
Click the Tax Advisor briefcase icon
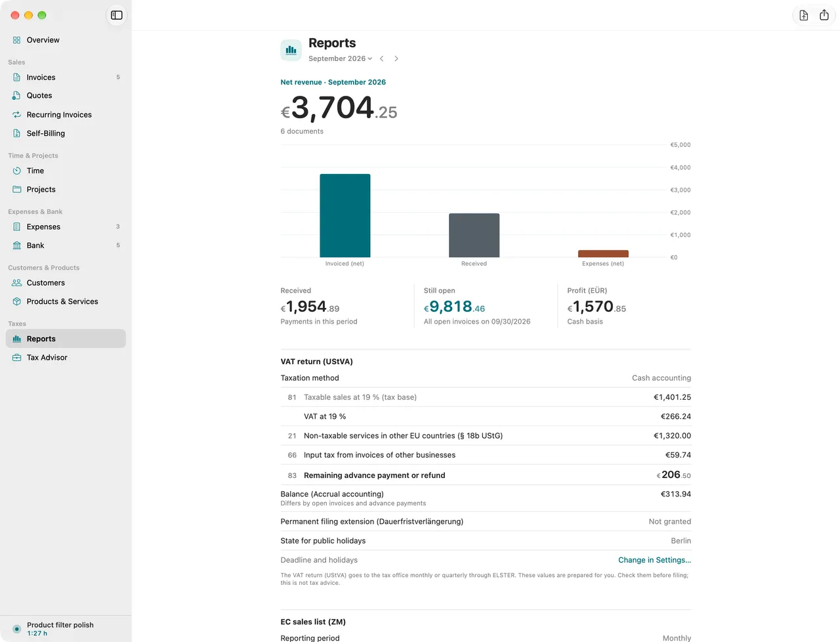point(17,358)
